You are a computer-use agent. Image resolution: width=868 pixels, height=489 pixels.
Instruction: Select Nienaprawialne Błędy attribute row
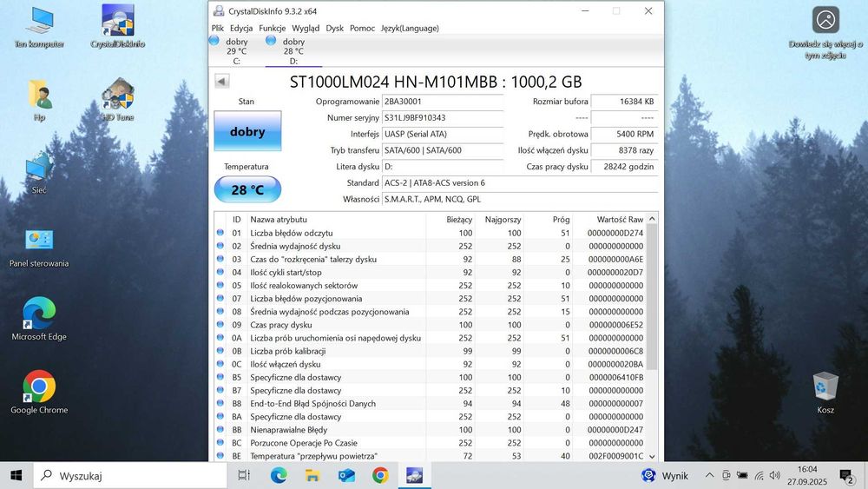click(x=431, y=429)
